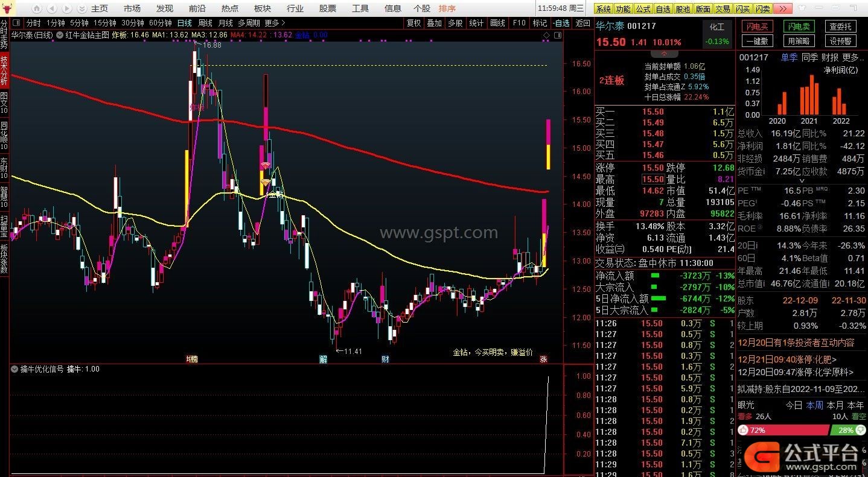Viewport: 868px width, 477px height.
Task: Open 更多 financial options
Action: (x=853, y=57)
